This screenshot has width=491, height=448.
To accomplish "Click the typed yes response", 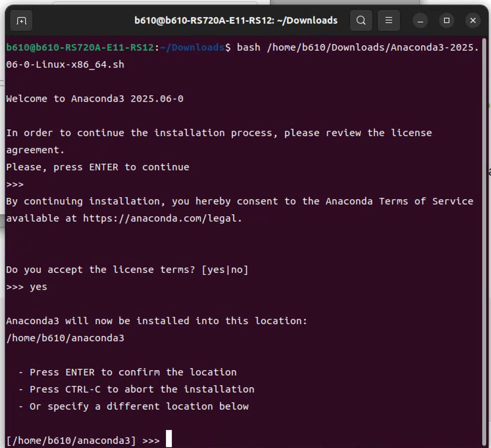I will coord(39,287).
